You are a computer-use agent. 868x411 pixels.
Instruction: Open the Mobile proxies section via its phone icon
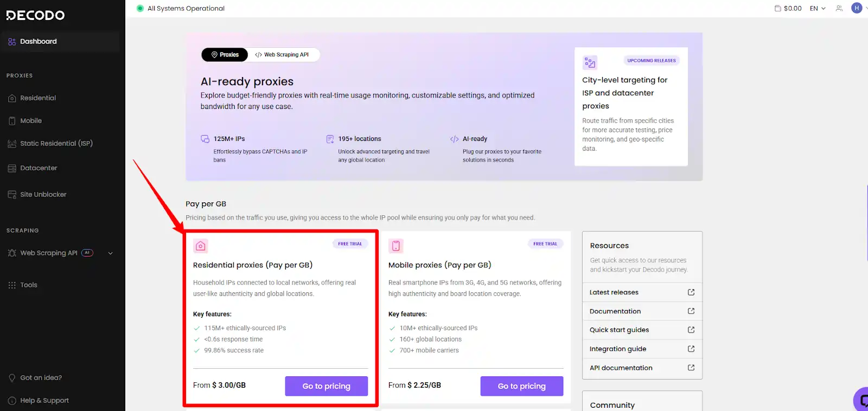[x=12, y=120]
